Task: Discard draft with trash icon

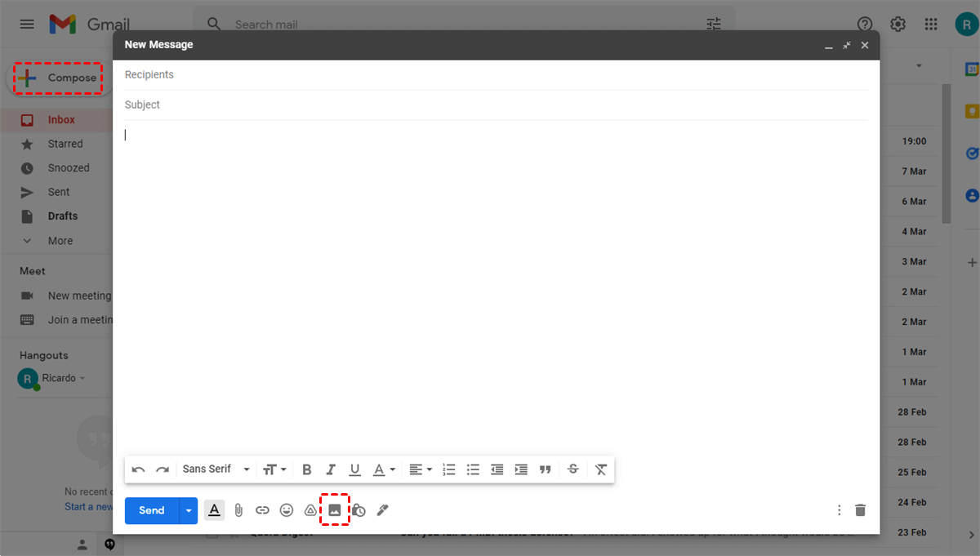Action: click(x=860, y=510)
